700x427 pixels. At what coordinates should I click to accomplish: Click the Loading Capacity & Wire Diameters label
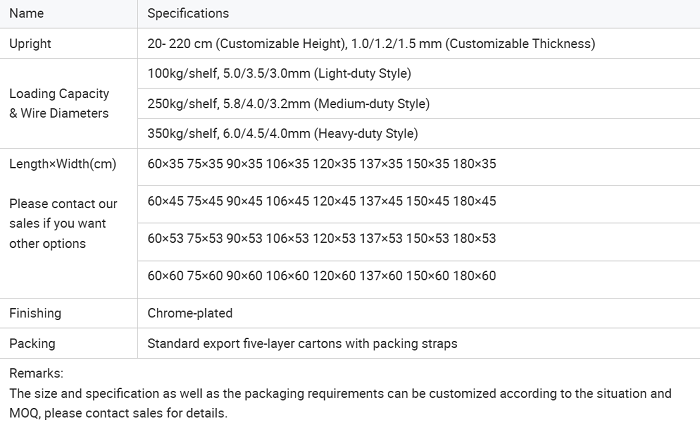tap(59, 103)
